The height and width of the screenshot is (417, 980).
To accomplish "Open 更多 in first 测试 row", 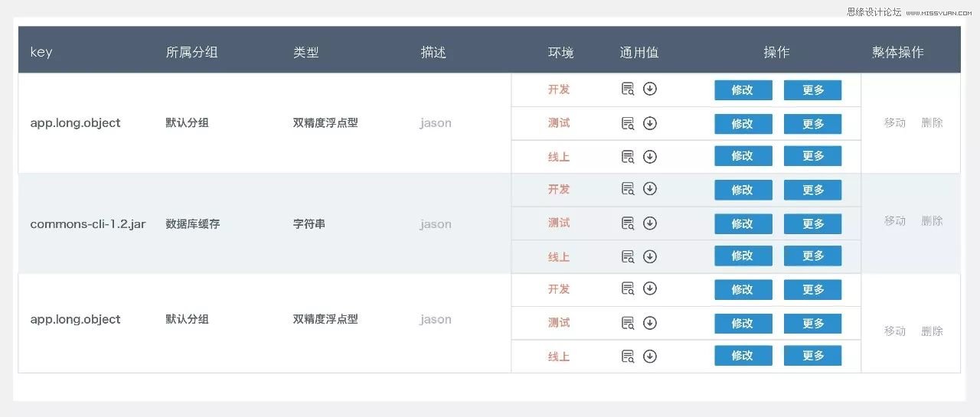I will pos(812,124).
